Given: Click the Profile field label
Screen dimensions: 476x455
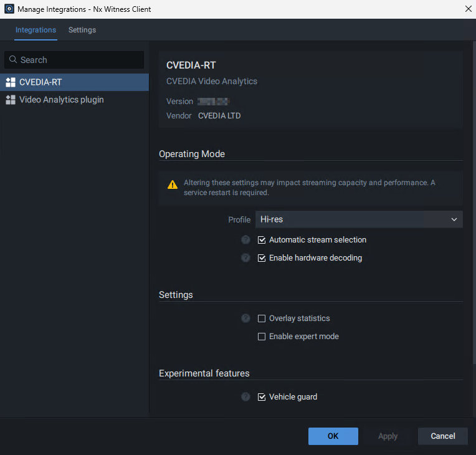Looking at the screenshot, I should (x=239, y=219).
